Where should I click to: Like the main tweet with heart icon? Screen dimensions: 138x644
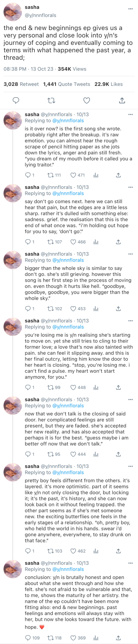coord(87,100)
